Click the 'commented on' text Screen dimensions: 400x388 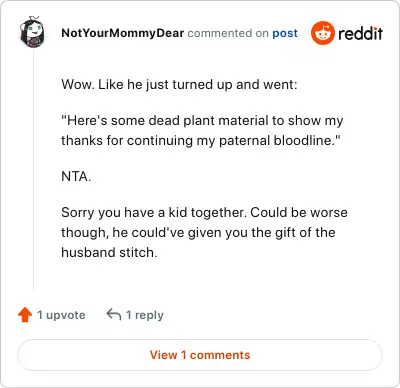tap(228, 33)
